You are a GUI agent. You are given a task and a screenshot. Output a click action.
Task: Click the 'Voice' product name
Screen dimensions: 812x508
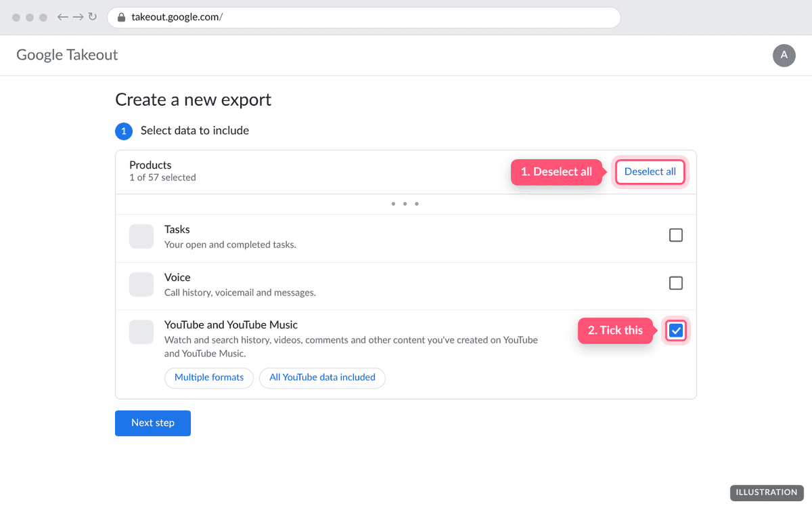coord(177,278)
